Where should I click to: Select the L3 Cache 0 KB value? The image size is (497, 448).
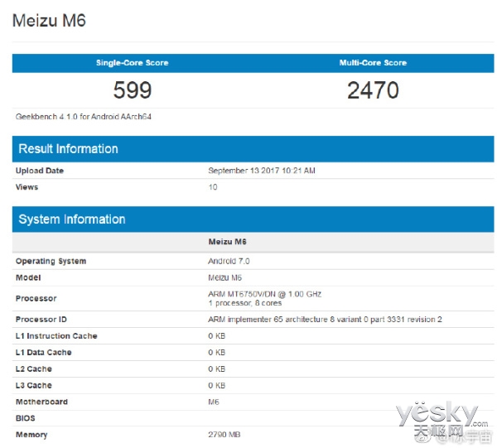[x=216, y=385]
